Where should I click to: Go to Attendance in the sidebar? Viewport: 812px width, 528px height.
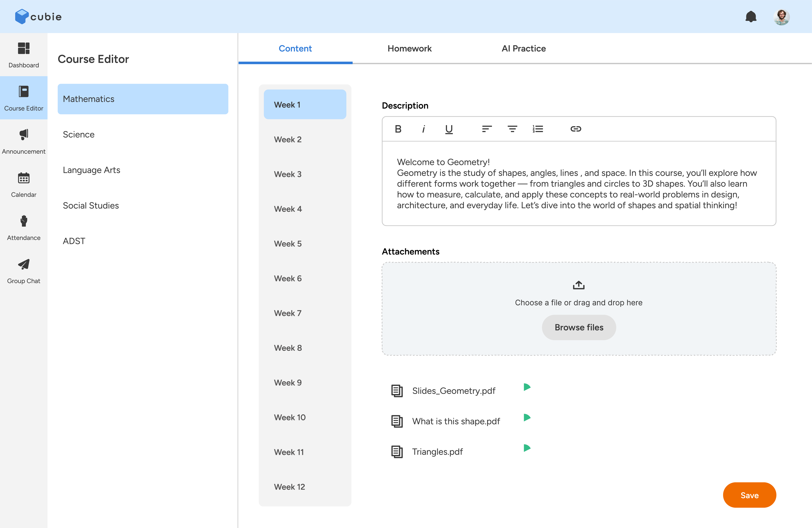click(24, 227)
